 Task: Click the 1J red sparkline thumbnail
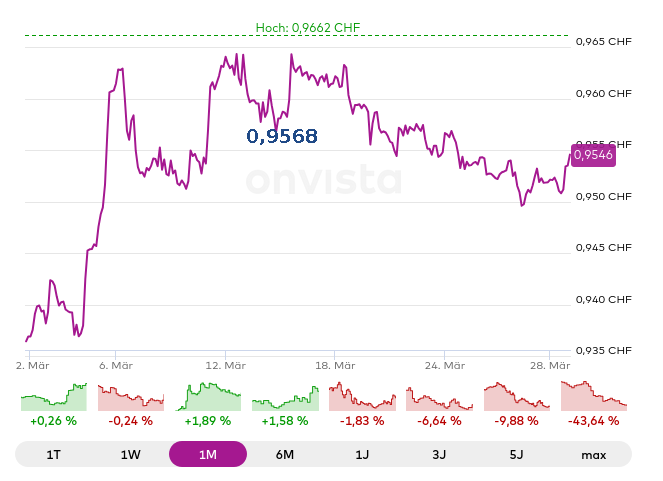click(362, 397)
